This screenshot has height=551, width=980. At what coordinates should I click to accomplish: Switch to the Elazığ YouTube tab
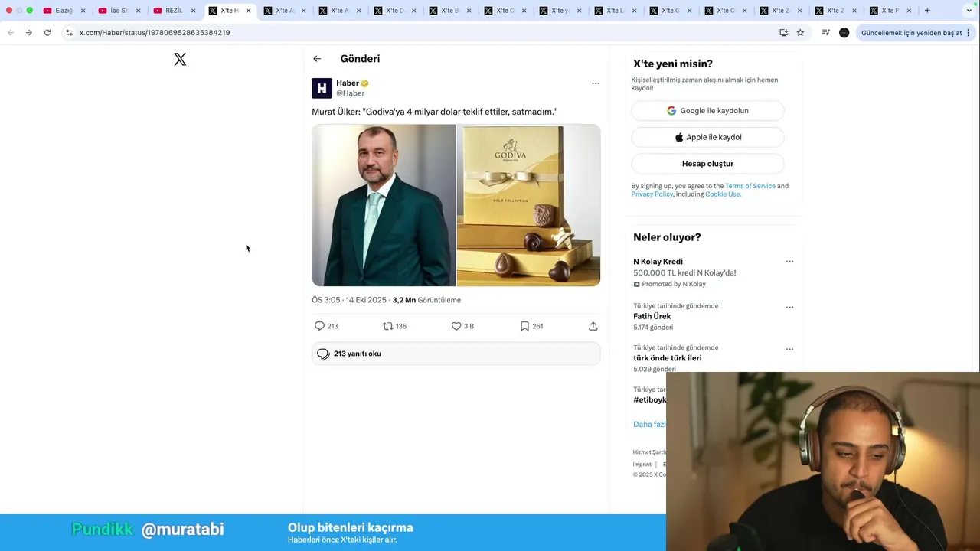point(64,11)
